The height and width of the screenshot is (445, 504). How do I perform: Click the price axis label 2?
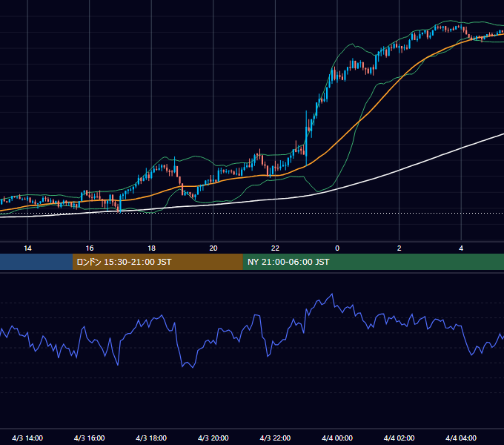click(399, 248)
